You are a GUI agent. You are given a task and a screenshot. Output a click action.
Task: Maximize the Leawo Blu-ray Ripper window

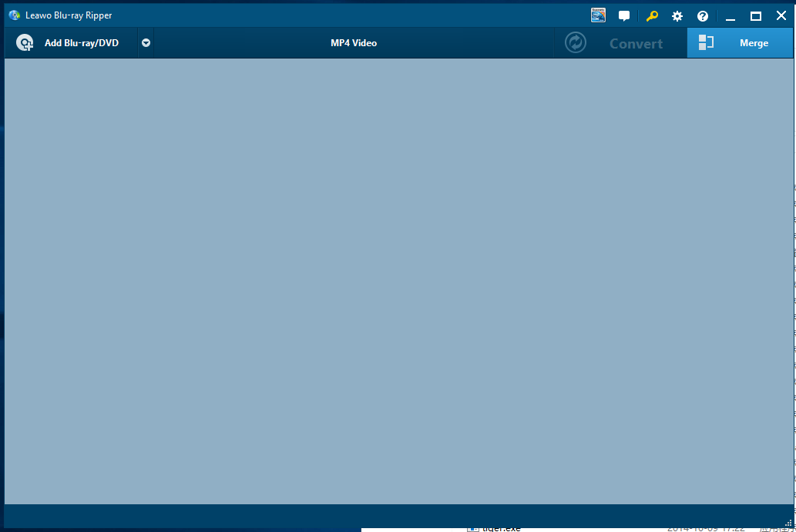(756, 16)
